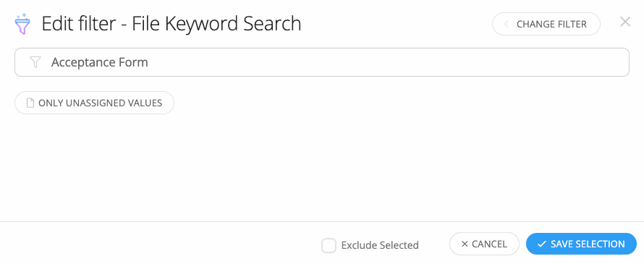
Task: Click the document icon on unassigned values pill
Action: point(30,103)
